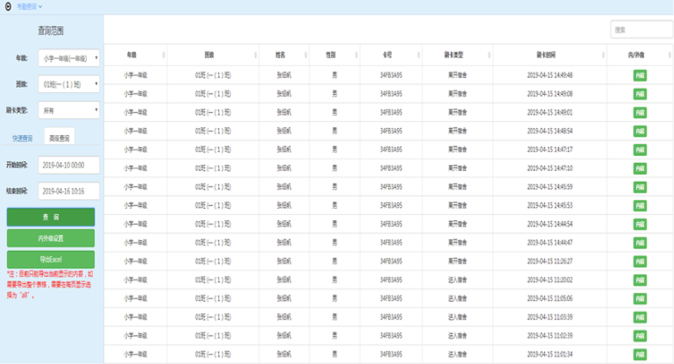Open the 刷卡类型 dropdown showing 所有

pos(69,110)
